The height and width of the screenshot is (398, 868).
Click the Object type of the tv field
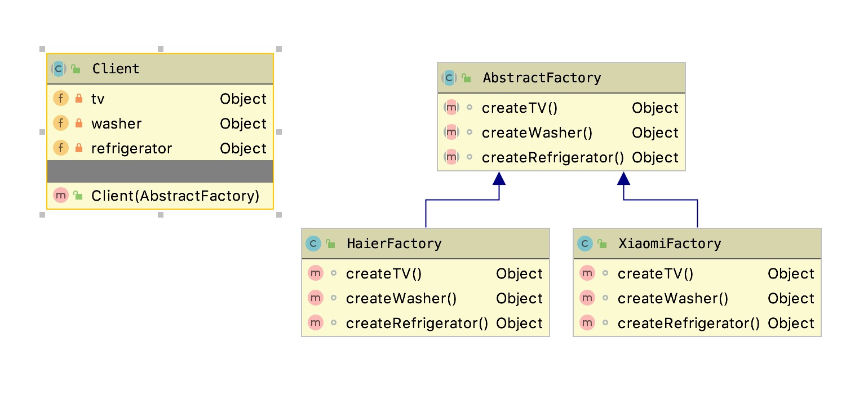tap(243, 99)
